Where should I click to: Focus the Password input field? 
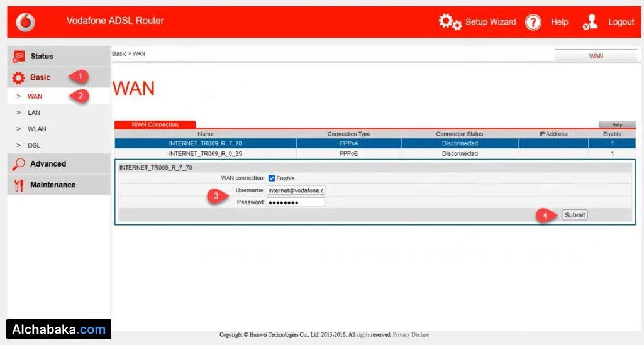tap(296, 202)
